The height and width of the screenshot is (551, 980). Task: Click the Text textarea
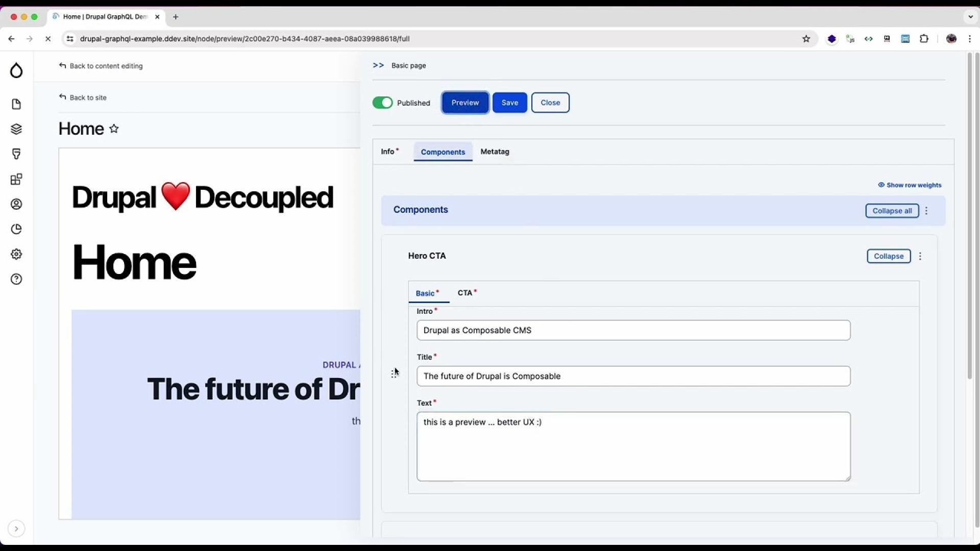pos(633,446)
